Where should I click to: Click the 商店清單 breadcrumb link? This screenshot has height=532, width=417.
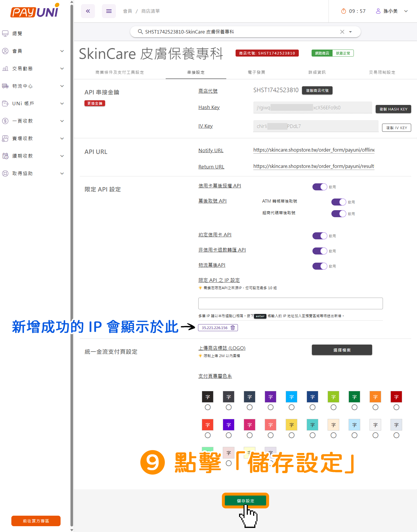(151, 11)
